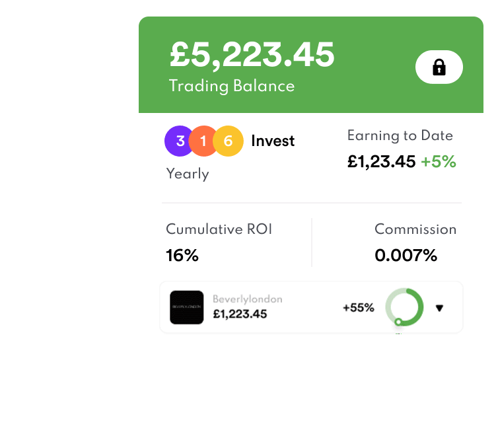The height and width of the screenshot is (448, 498).
Task: Click the £1,23.45 earnings value
Action: point(381,161)
